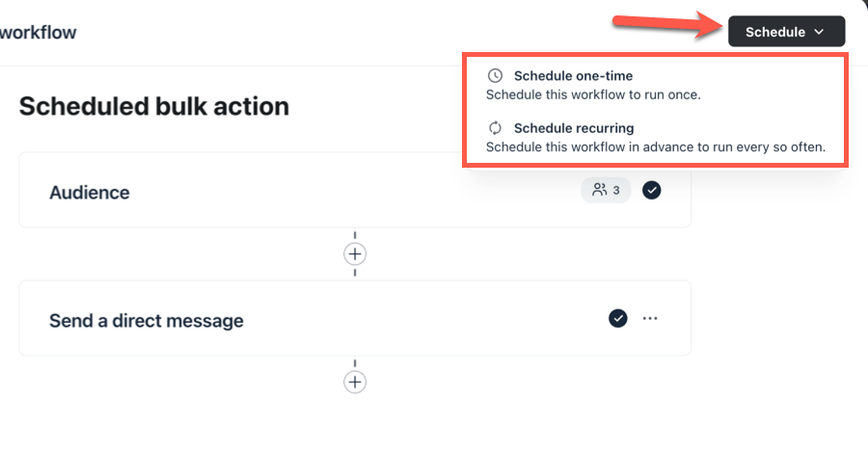This screenshot has height=452, width=868.
Task: Choose the Schedule one-time option
Action: (573, 75)
